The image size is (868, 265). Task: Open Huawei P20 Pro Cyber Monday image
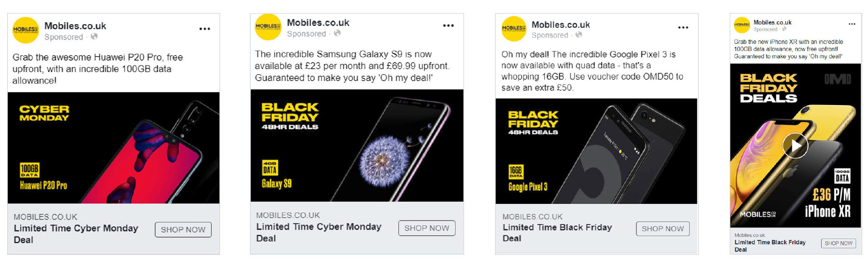pyautogui.click(x=113, y=147)
